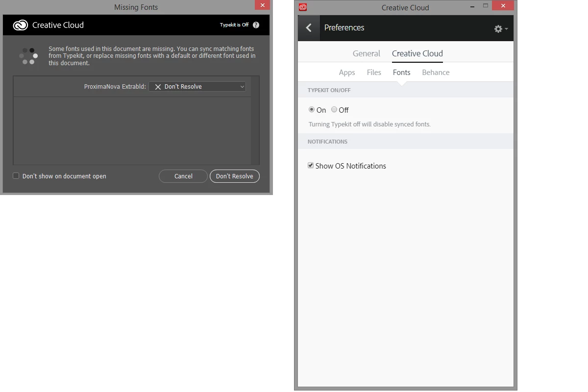The height and width of the screenshot is (392, 588).
Task: Maximize the Creative Cloud window
Action: click(x=486, y=6)
